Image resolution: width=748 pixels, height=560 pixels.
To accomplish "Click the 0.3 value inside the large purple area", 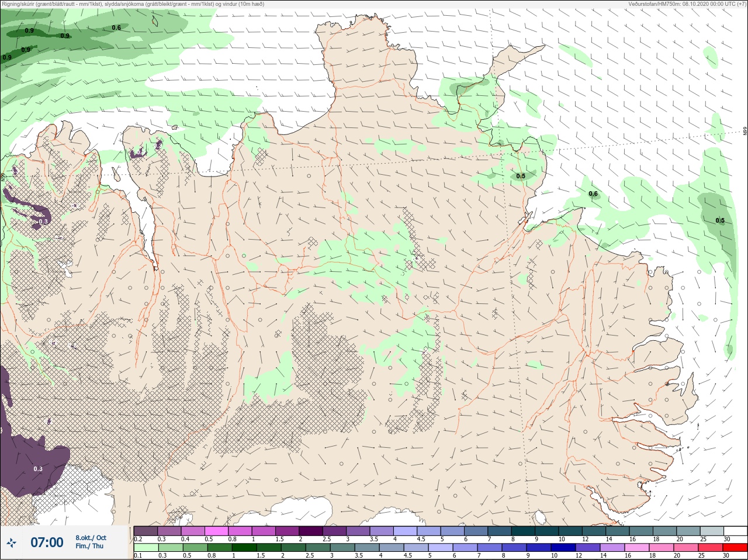I will pos(38,469).
